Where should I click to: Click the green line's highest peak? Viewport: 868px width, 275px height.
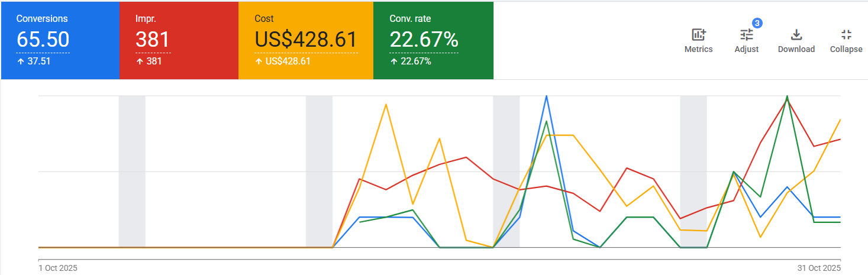787,96
